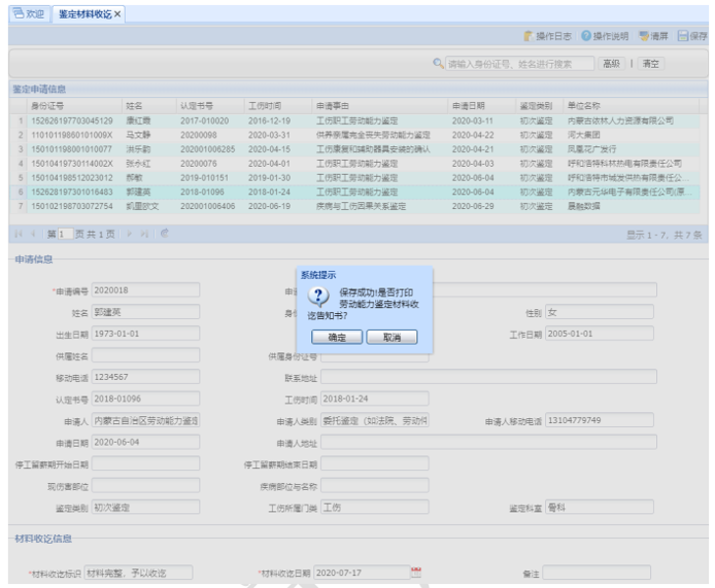
Task: Sort by 申请日期 column header
Action: pyautogui.click(x=481, y=106)
